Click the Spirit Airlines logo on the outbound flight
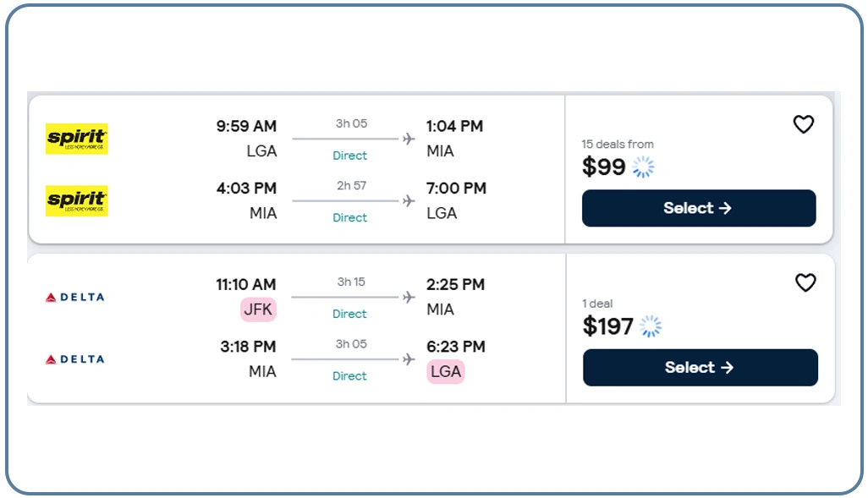Screen dimensions: 868x498 pos(77,138)
